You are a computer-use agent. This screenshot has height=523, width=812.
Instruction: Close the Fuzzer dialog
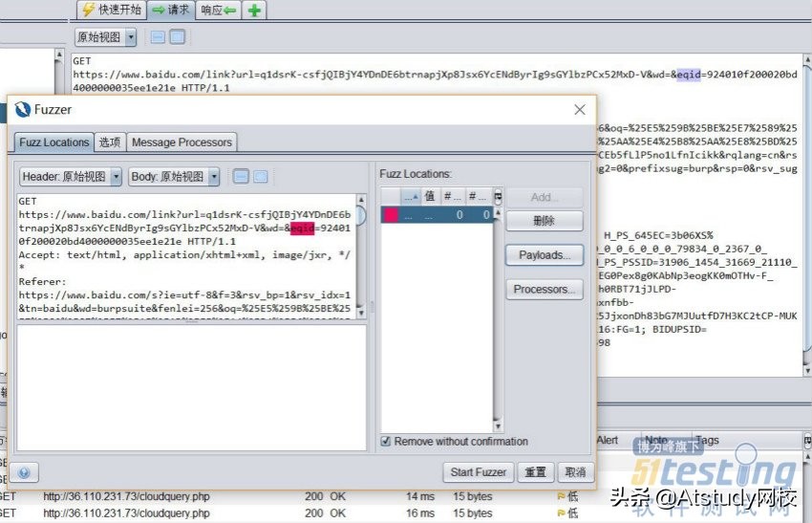pyautogui.click(x=580, y=109)
